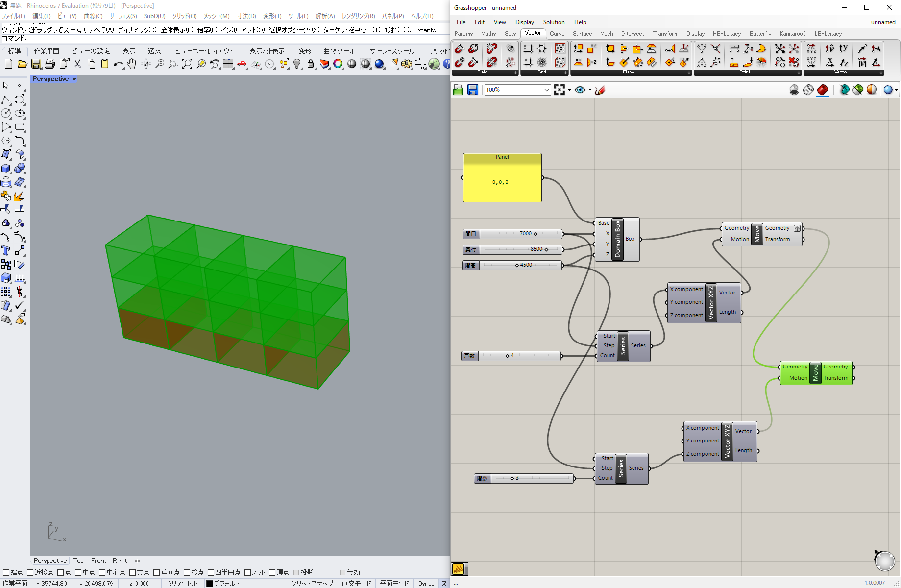
Task: Toggle the 中点 (Midpoint) osnap checkbox
Action: [x=78, y=572]
